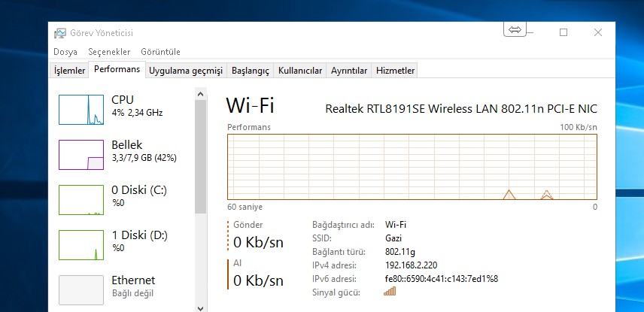Image resolution: width=644 pixels, height=312 pixels.
Task: Click the CPU label in sidebar
Action: [123, 100]
